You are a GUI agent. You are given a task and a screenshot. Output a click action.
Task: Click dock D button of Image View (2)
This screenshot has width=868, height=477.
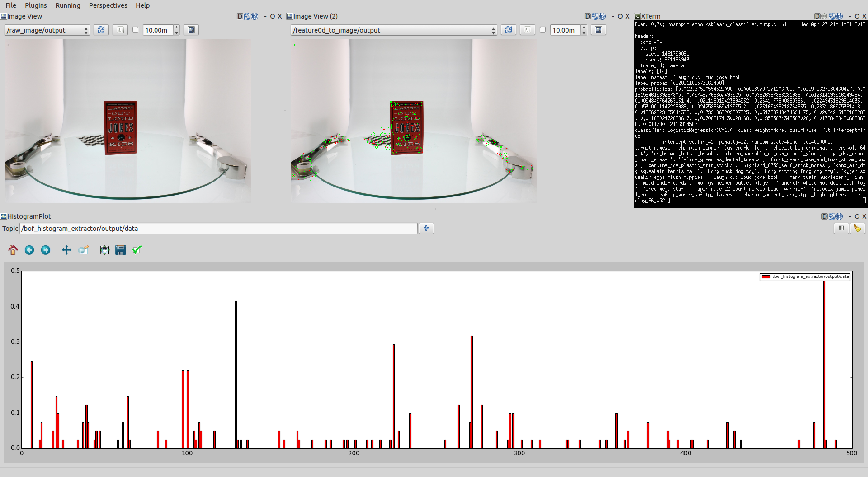coord(587,16)
